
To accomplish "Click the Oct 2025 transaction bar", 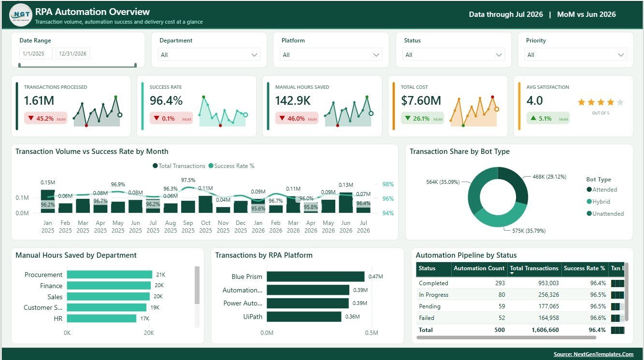I will click(x=206, y=204).
